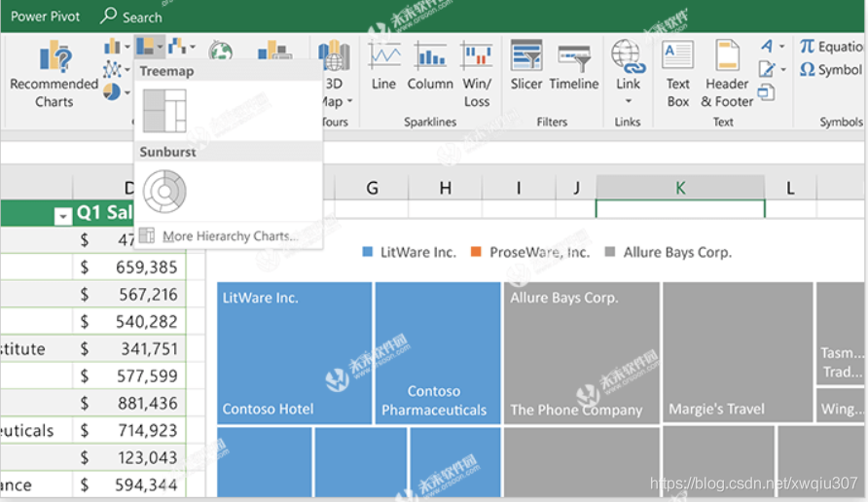Click the orange ProseWare legend swatch
This screenshot has height=502, width=868.
(476, 252)
